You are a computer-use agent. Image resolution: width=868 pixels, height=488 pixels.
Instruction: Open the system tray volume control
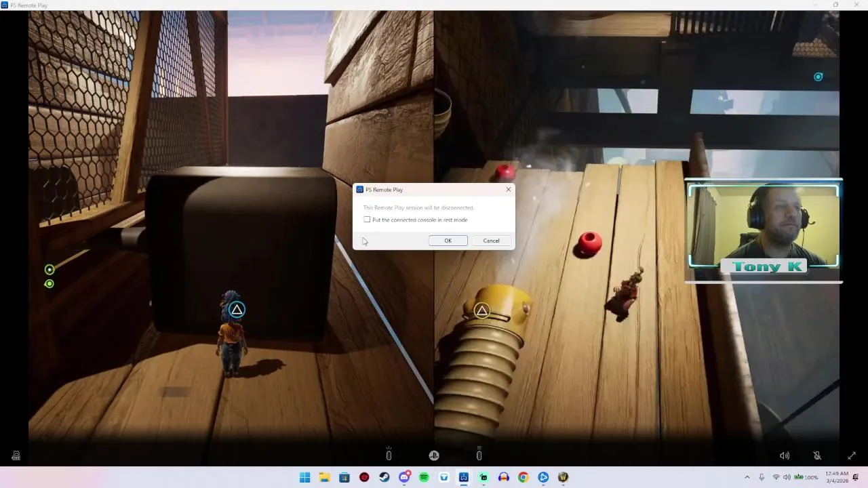(x=787, y=477)
